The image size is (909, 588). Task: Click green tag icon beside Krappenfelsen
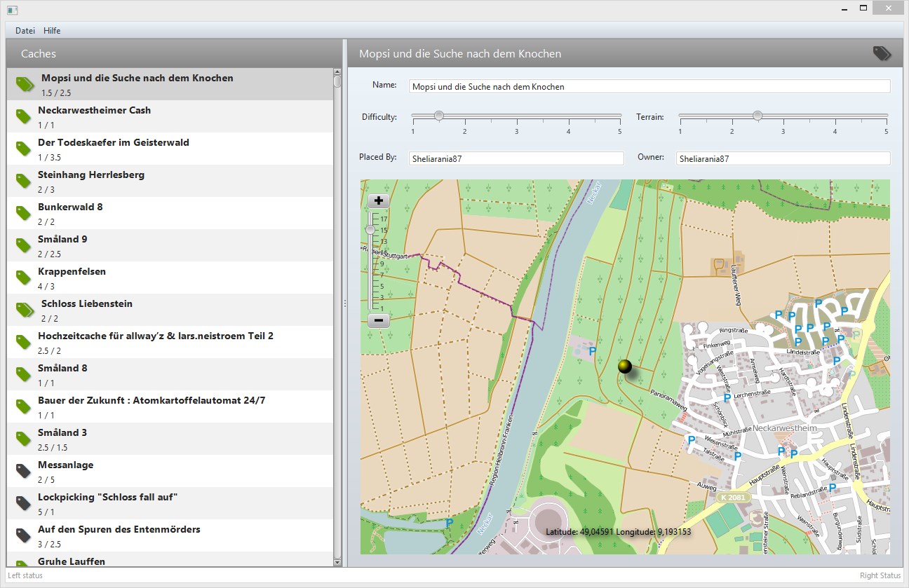tap(24, 278)
